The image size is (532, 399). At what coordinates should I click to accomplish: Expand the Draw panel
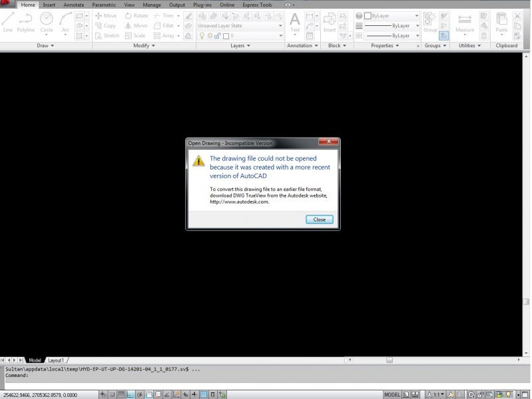tap(46, 46)
